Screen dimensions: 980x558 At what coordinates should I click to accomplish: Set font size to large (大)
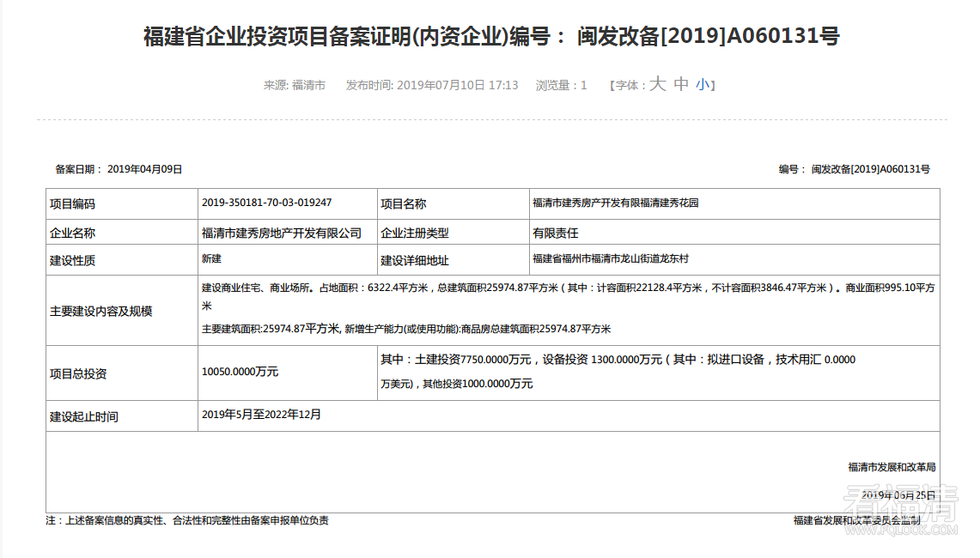tap(658, 84)
